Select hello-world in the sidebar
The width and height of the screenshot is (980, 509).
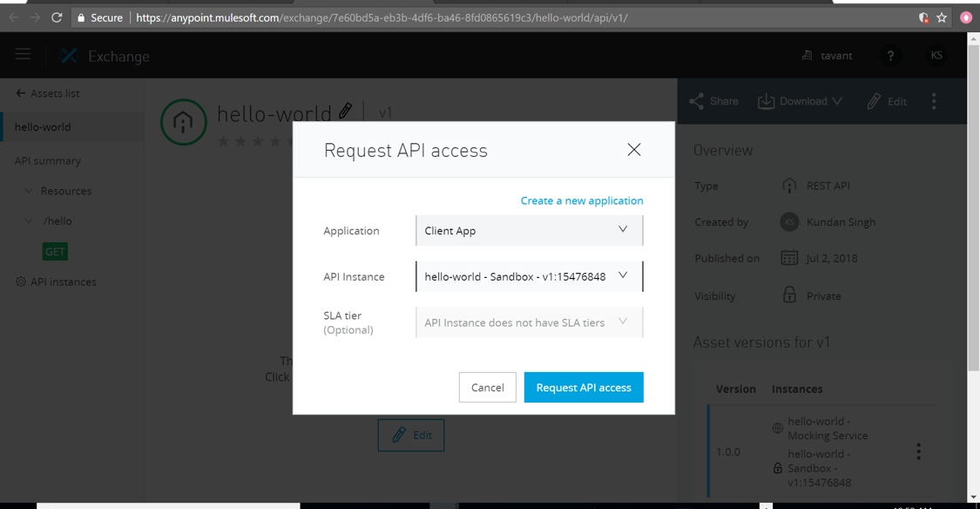72,127
